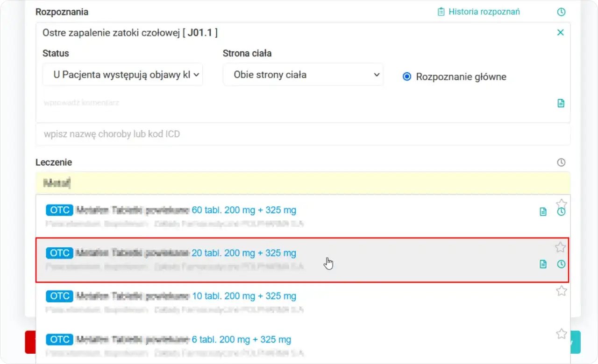Star the 60 tabl. medication as favorite

pos(561,204)
